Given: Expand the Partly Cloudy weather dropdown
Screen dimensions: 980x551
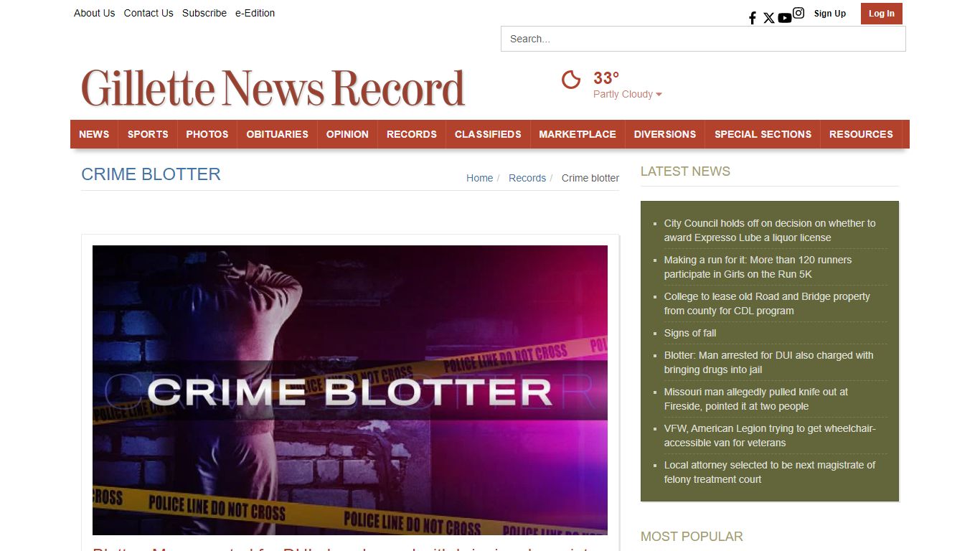Looking at the screenshot, I should pyautogui.click(x=628, y=94).
